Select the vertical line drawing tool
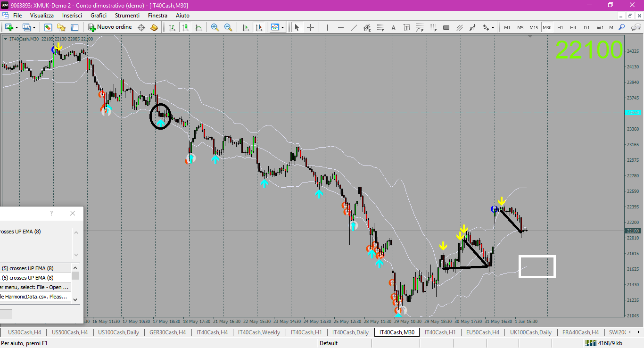The height and width of the screenshot is (348, 644). pyautogui.click(x=327, y=27)
